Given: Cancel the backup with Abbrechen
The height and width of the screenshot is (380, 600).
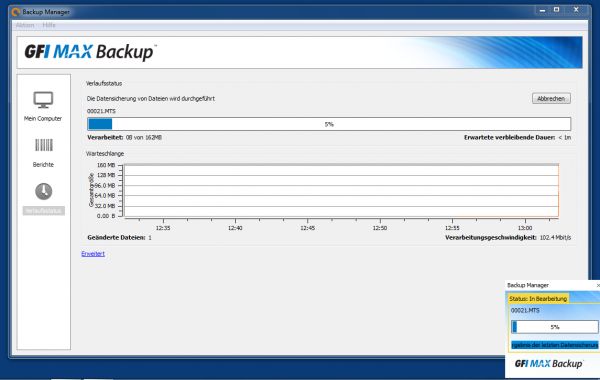Looking at the screenshot, I should [x=551, y=98].
